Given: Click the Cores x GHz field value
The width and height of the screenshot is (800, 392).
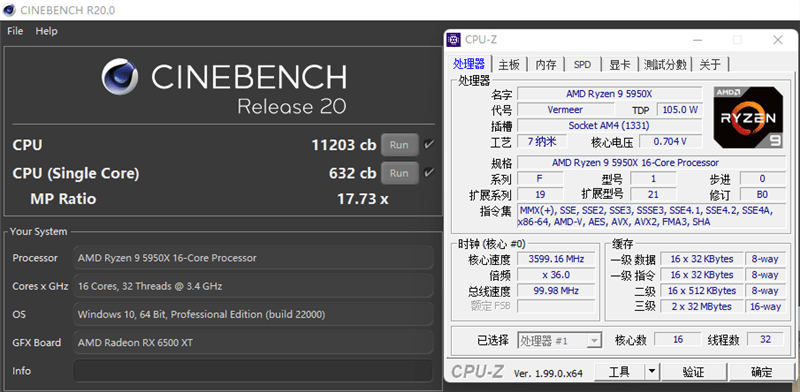Looking at the screenshot, I should click(x=253, y=286).
